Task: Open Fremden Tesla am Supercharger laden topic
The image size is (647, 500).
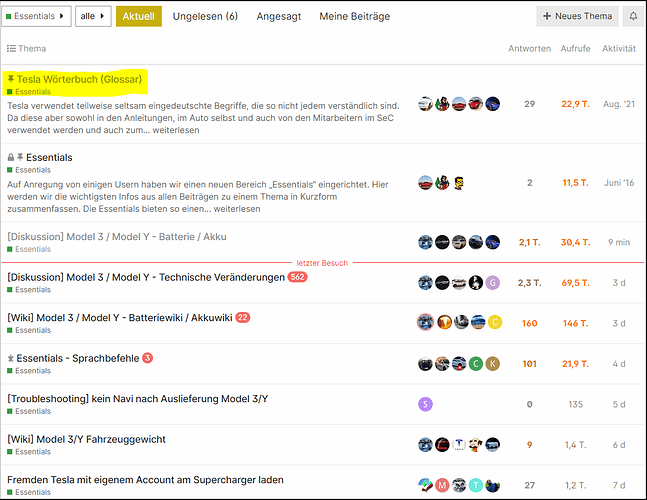Action: [145, 479]
